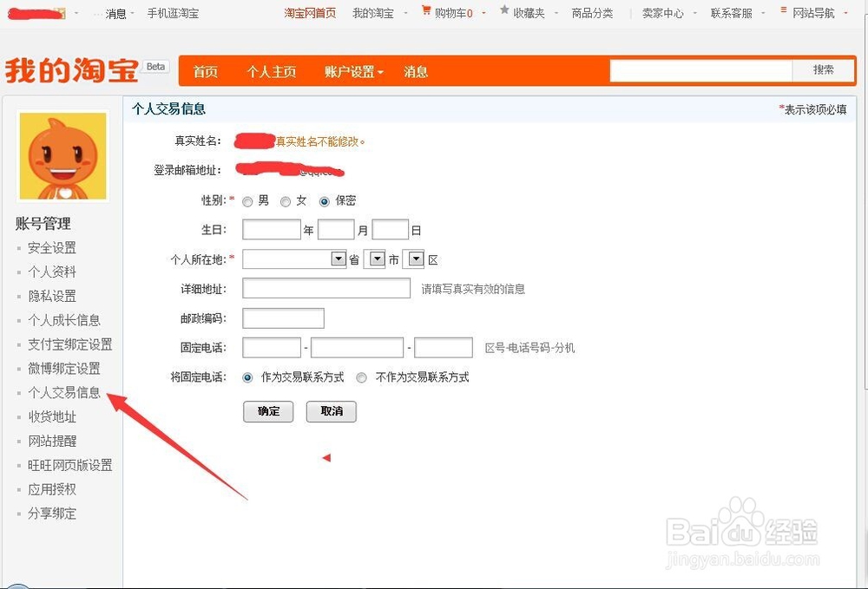Viewport: 868px width, 589px height.
Task: Click the birthday month field
Action: tap(336, 230)
